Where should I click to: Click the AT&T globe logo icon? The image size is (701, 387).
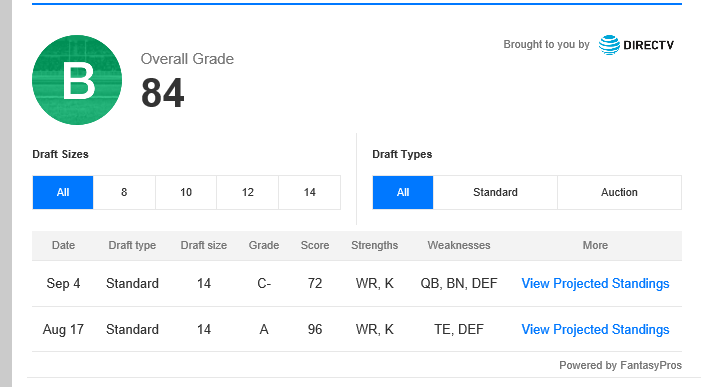pos(609,45)
